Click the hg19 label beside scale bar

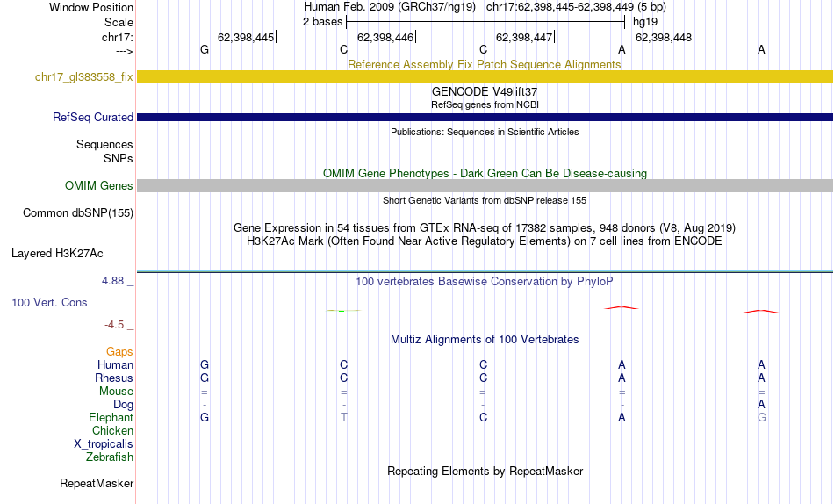[x=645, y=22]
